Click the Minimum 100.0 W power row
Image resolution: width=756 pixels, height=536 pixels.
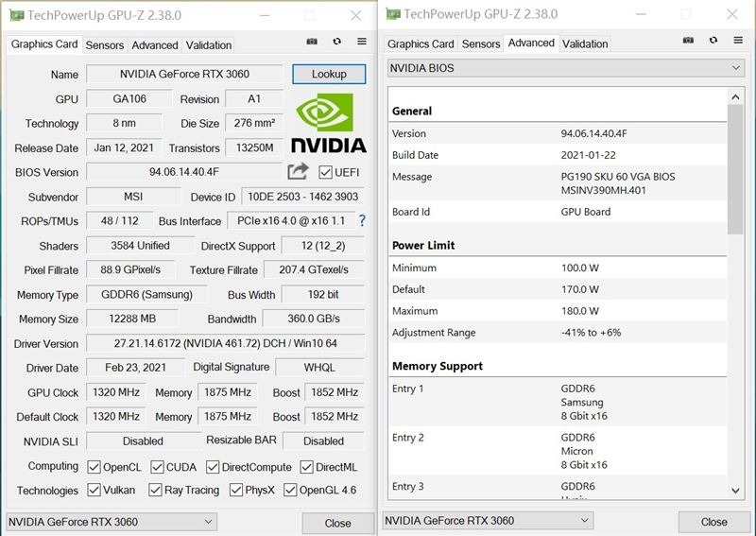558,268
